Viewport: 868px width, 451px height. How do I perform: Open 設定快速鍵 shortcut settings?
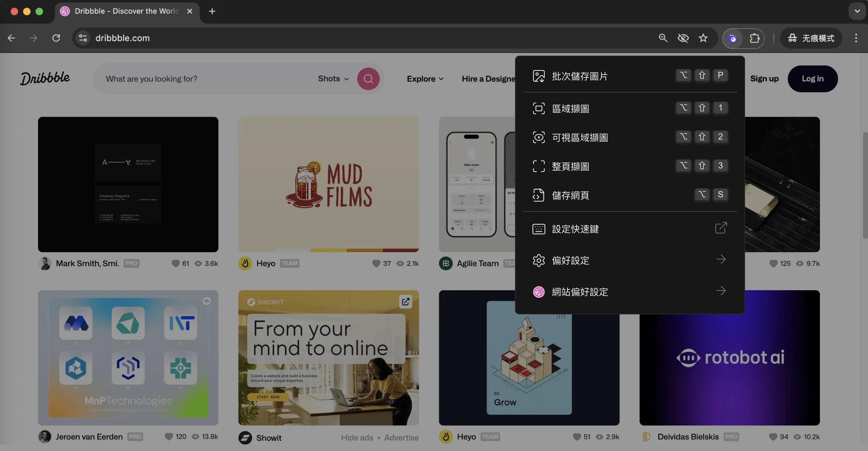point(630,229)
